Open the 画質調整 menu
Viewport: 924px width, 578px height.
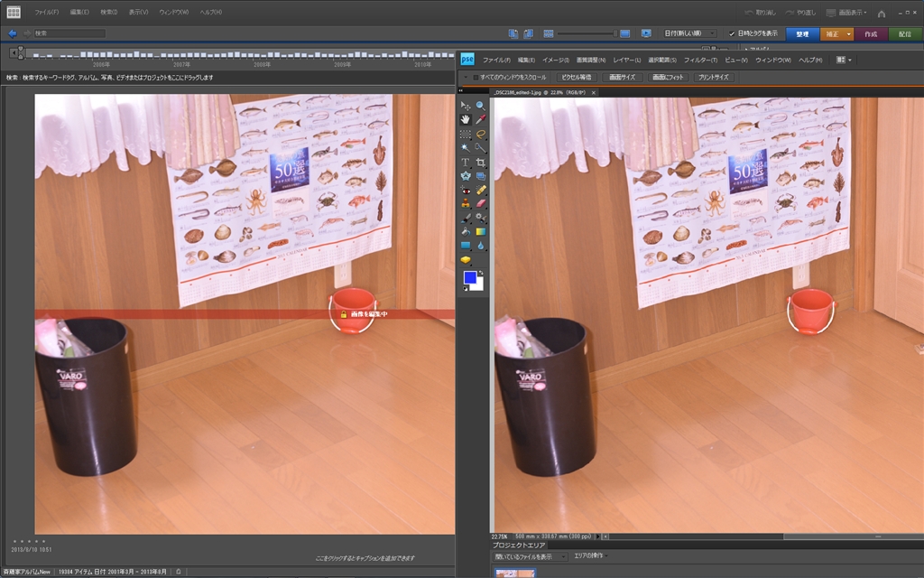coord(591,60)
